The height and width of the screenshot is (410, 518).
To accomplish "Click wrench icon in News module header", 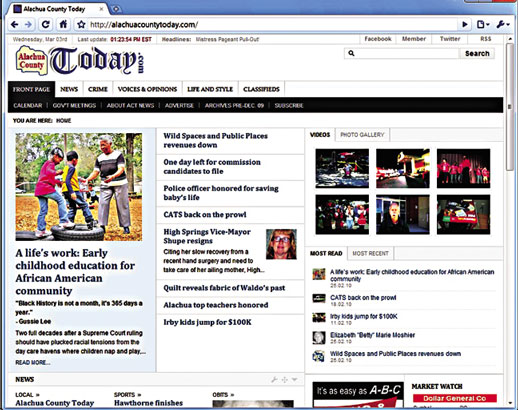I will click(x=274, y=379).
